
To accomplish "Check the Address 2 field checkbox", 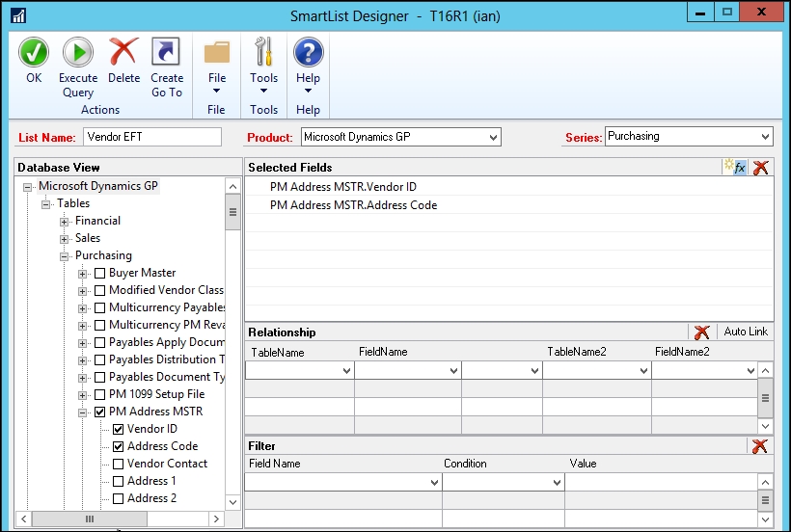I will pos(118,499).
